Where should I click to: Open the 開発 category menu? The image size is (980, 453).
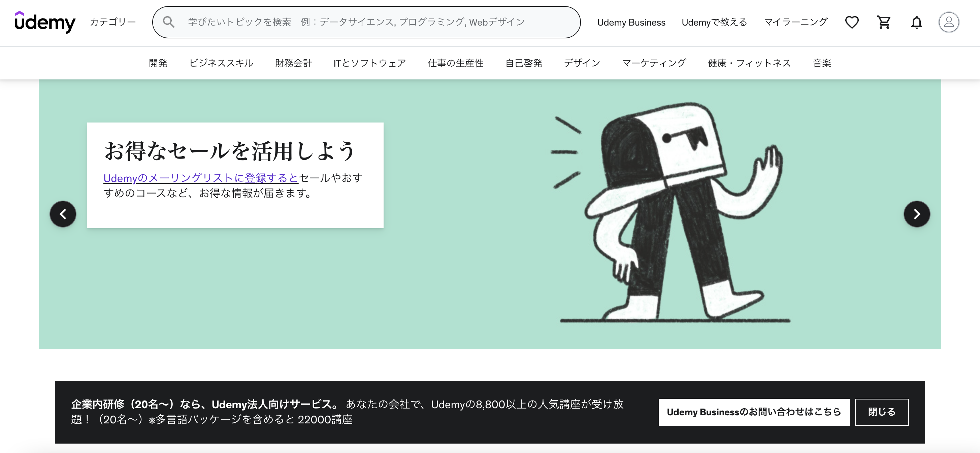[158, 63]
